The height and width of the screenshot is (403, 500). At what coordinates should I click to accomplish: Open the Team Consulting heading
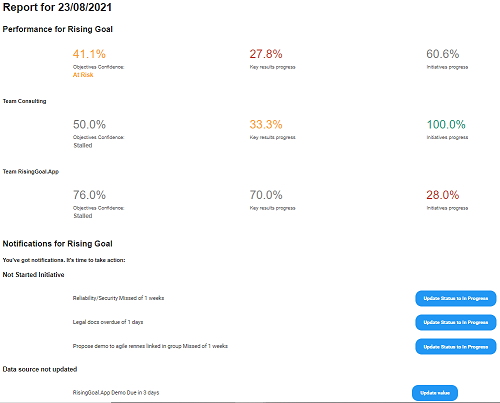(x=24, y=101)
